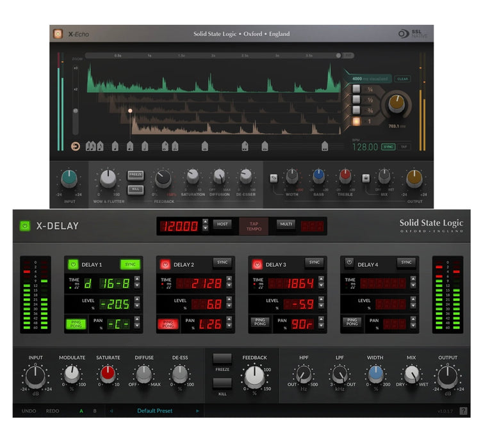Image resolution: width=483 pixels, height=448 pixels.
Task: Enable the ¾ tap in X-Echo
Action: pos(356,110)
